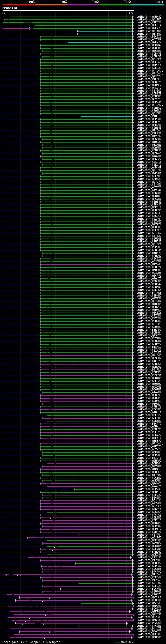Viewport: 166px width, 644px height.
Task: Select the UniRef100_B8DCY6 label
Action: [x=149, y=82]
